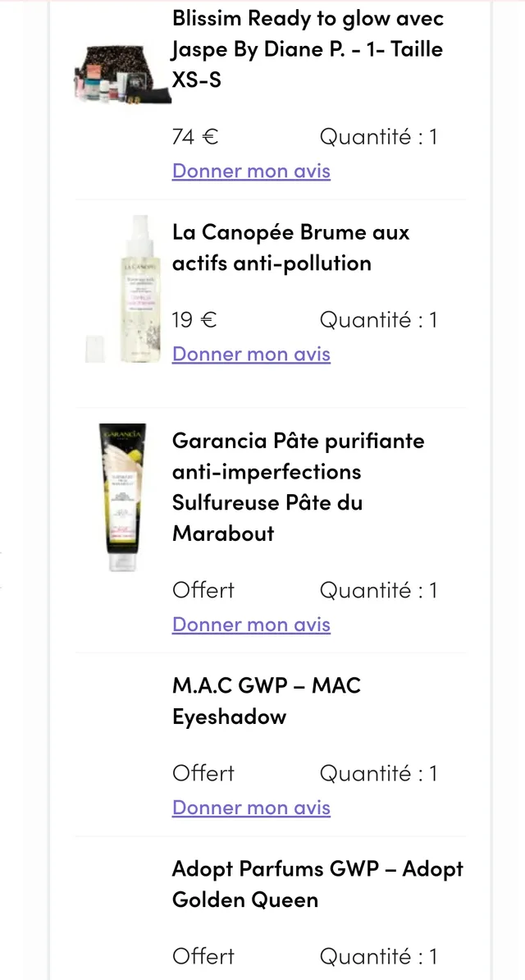The width and height of the screenshot is (525, 980).
Task: Tap the La Canopée Brume aux actifs title
Action: 290,248
